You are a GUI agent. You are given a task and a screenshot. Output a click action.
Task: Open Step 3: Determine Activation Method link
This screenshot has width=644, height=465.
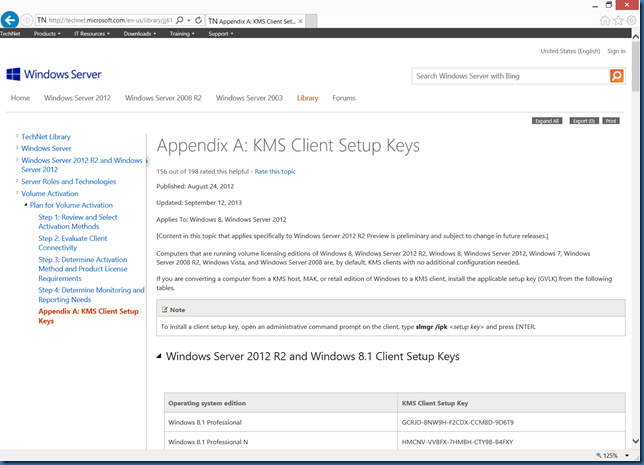83,269
